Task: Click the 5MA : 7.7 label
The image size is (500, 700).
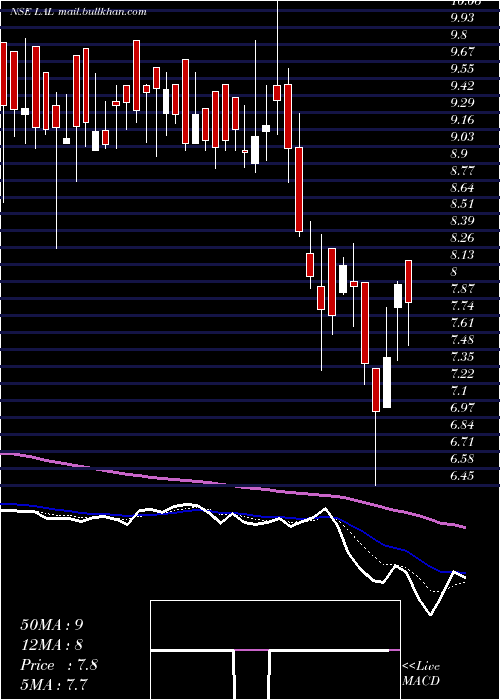Action: [56, 685]
